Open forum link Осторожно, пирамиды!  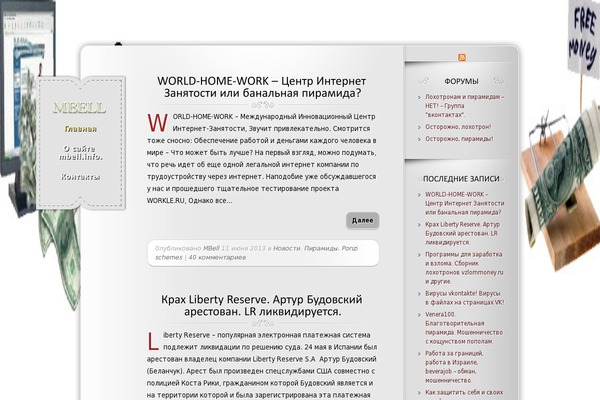tap(459, 139)
